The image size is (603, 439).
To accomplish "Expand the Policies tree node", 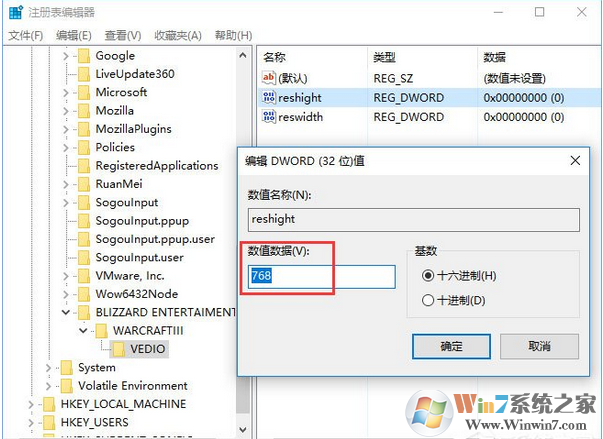I will point(66,148).
